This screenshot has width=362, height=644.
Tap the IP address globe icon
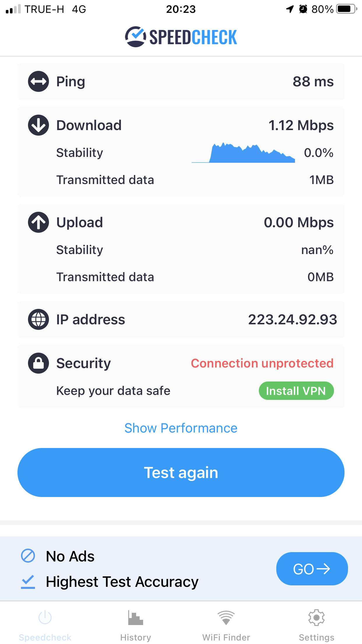[x=38, y=319]
